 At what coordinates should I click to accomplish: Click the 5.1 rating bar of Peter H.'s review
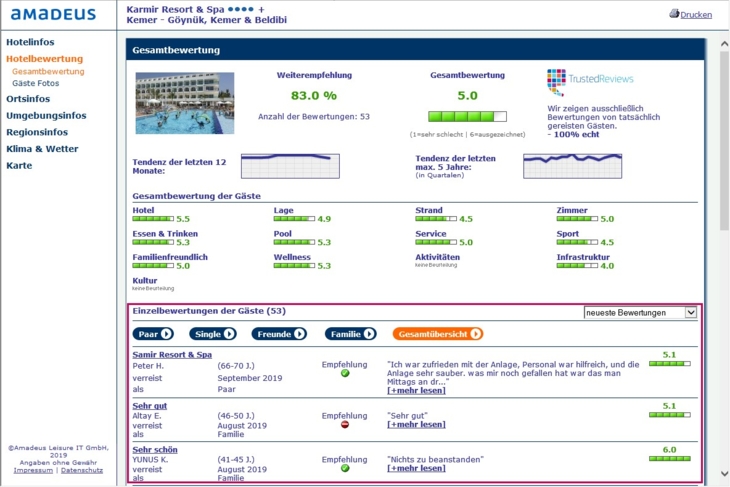[x=670, y=364]
